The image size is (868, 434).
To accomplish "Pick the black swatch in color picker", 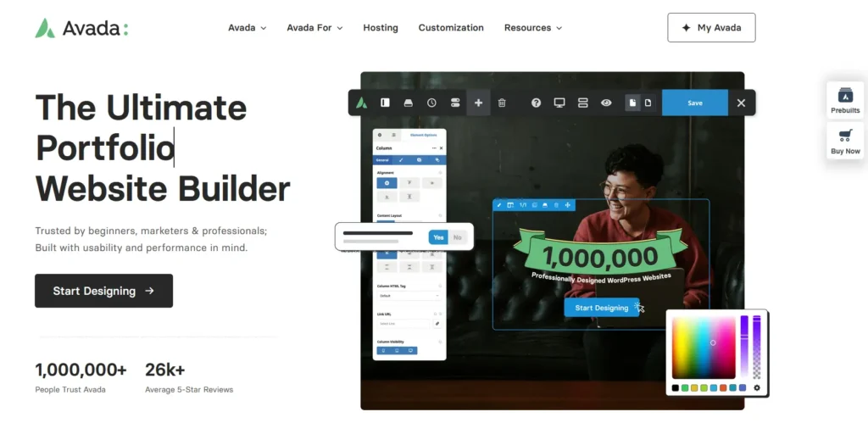I will pos(676,387).
